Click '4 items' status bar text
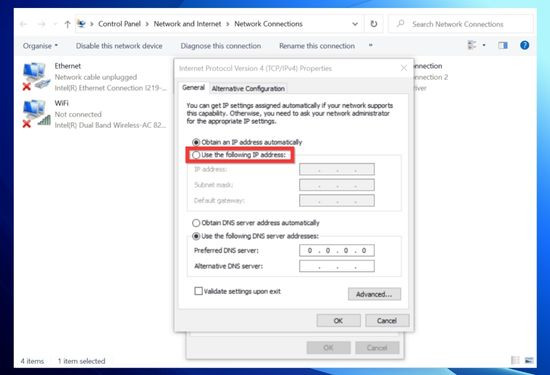The height and width of the screenshot is (375, 550). 32,361
